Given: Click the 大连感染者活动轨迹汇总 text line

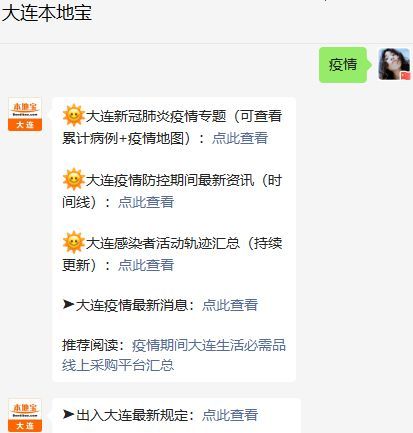Looking at the screenshot, I should click(163, 243).
